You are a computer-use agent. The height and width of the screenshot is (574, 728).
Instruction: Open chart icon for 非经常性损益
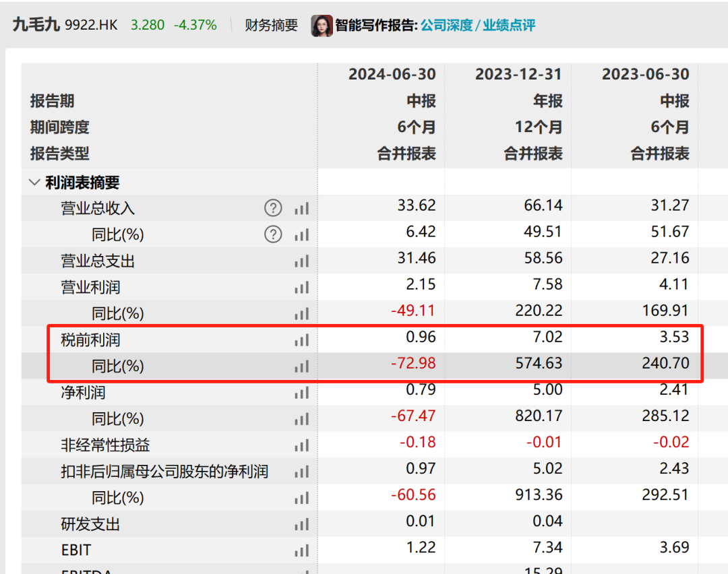(301, 445)
